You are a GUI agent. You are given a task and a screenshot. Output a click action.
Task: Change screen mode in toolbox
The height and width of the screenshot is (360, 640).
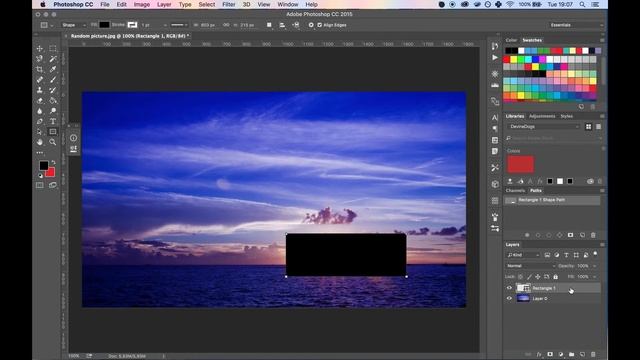pos(53,185)
